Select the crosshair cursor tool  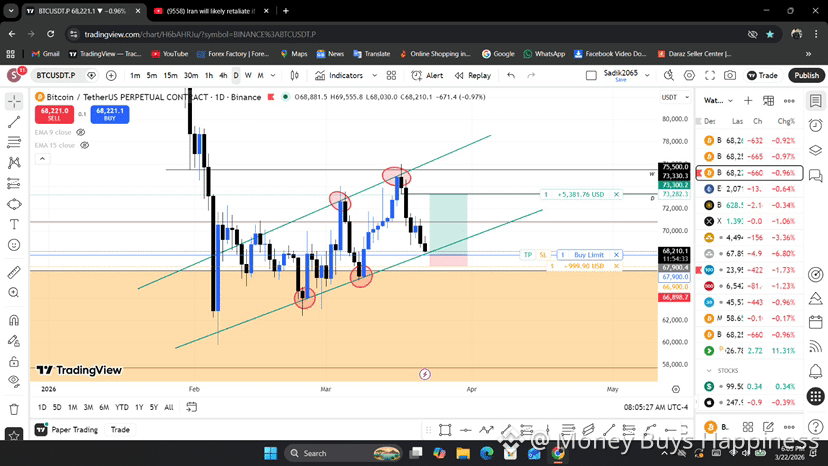14,101
